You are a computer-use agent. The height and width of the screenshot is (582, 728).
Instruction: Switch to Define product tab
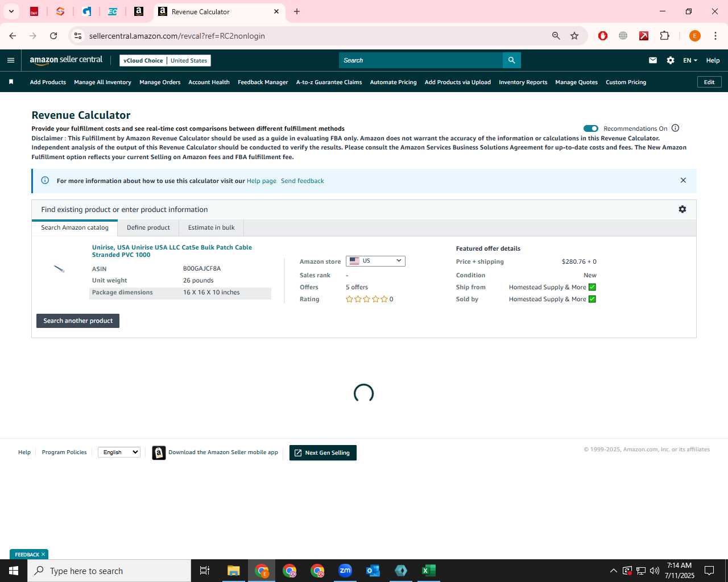148,227
